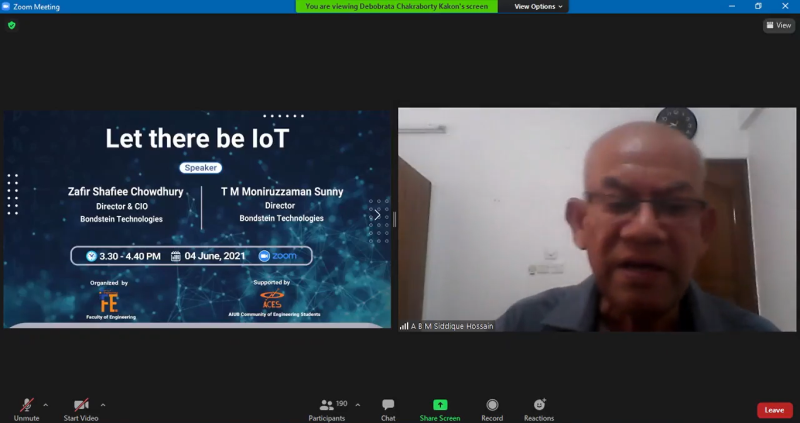Image resolution: width=800 pixels, height=423 pixels.
Task: Click the View layout button
Action: [x=778, y=25]
